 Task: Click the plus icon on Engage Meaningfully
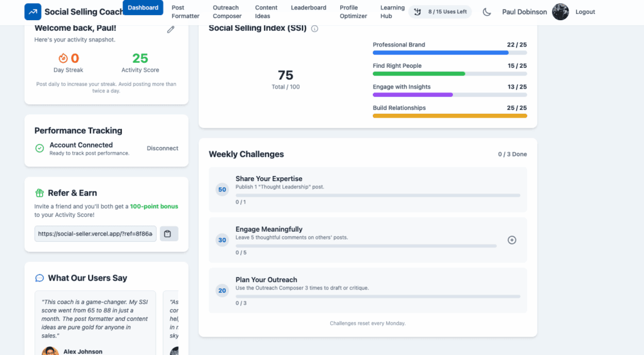(x=511, y=240)
